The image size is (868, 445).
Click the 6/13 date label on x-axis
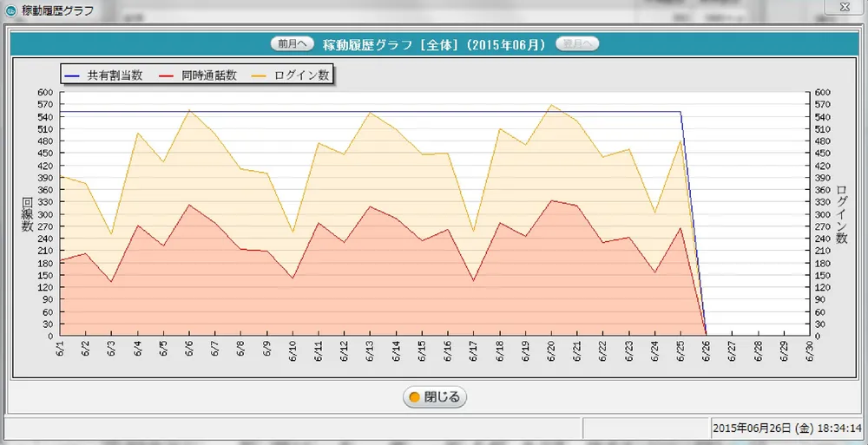click(371, 351)
